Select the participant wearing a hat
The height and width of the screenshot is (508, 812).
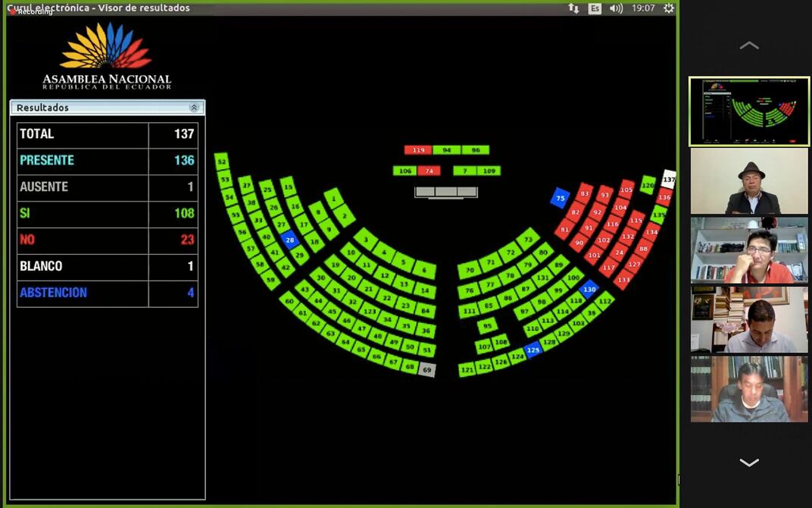[748, 181]
